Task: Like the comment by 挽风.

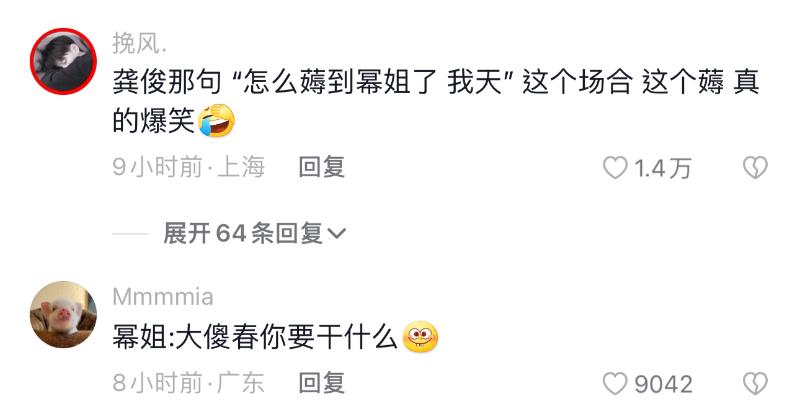Action: tap(615, 167)
